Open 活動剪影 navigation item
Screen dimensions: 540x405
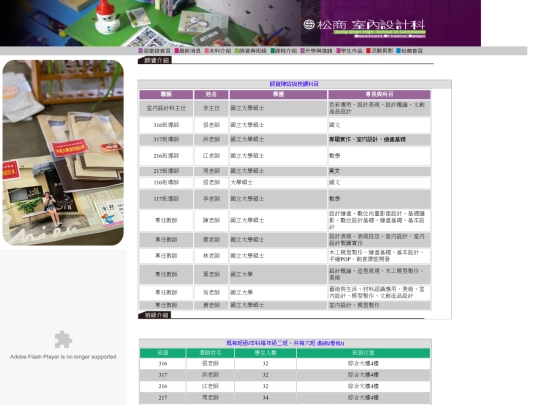point(380,51)
